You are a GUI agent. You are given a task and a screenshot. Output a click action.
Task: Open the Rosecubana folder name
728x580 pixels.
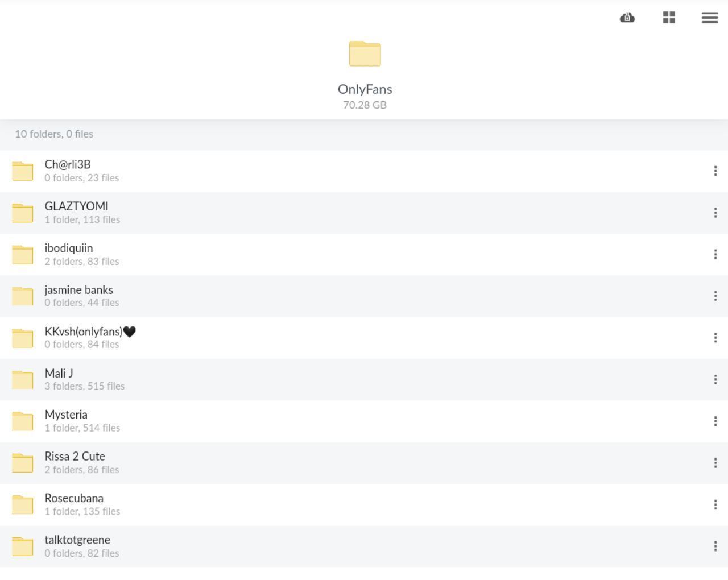(74, 498)
